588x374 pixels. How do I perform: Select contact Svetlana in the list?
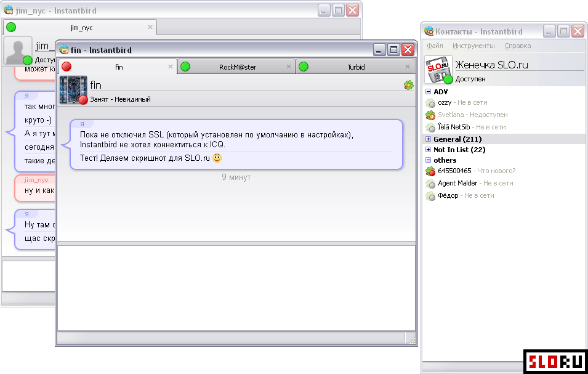[x=504, y=115]
